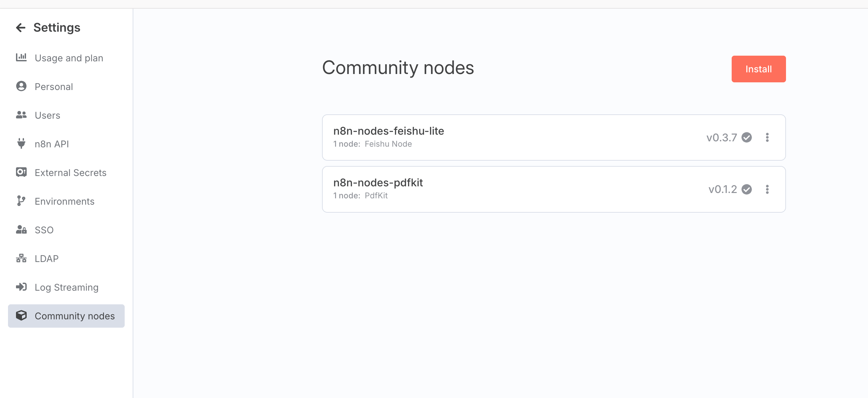Click the Usage and plan chart icon

pyautogui.click(x=21, y=58)
